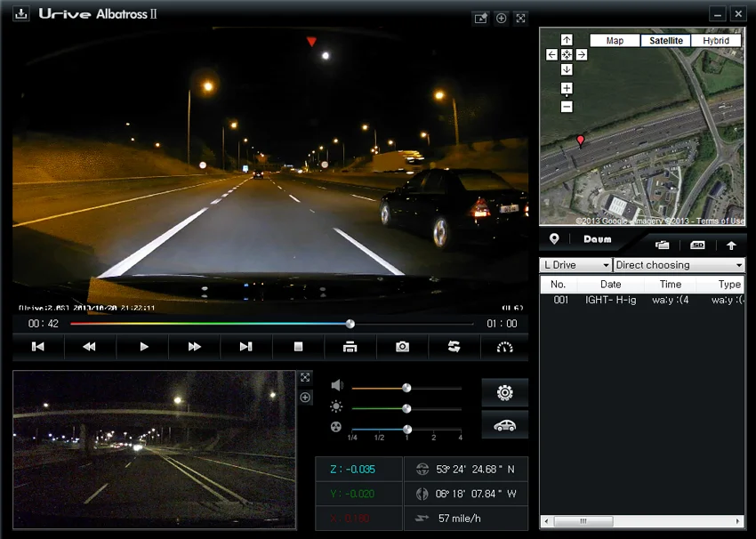The width and height of the screenshot is (756, 539).
Task: Play the dashcam video
Action: pyautogui.click(x=143, y=347)
